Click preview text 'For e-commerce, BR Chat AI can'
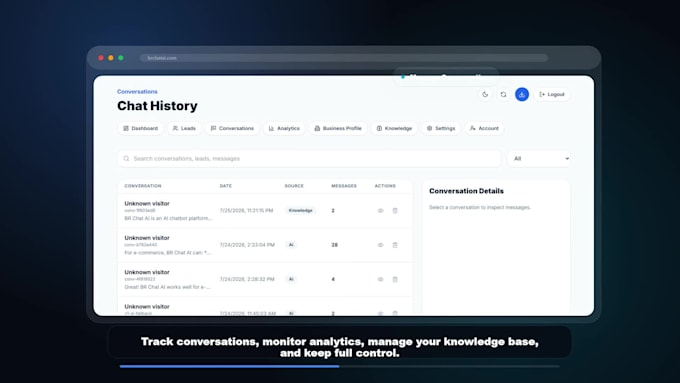Screen dimensions: 680x383 (167, 252)
